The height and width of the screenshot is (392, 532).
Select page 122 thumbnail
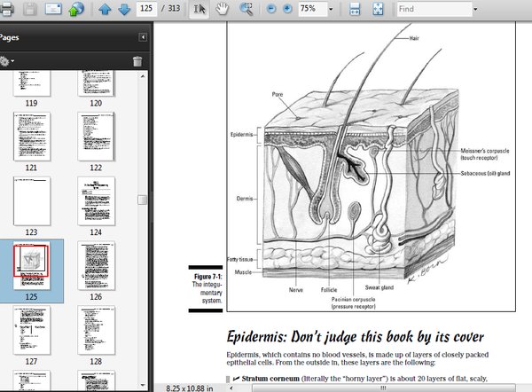pos(96,137)
